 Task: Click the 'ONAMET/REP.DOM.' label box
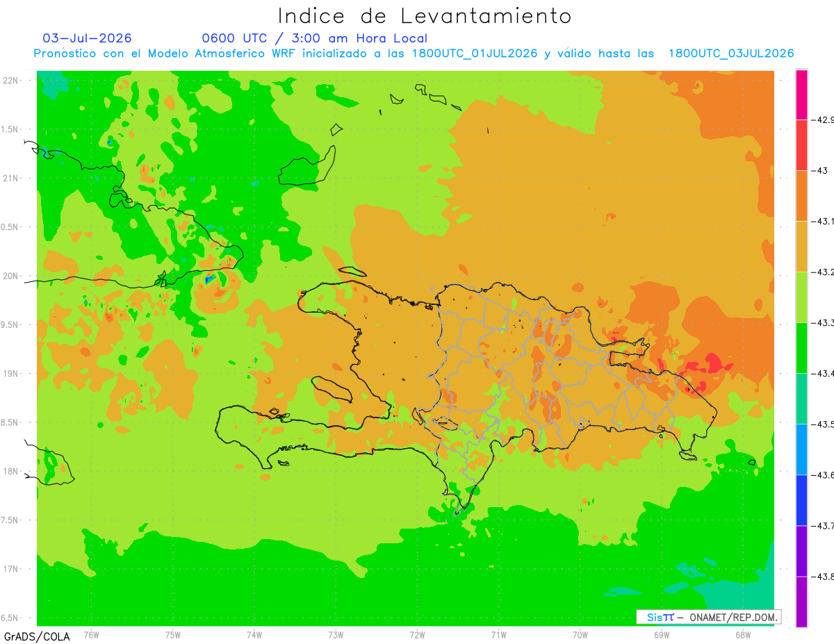click(708, 617)
